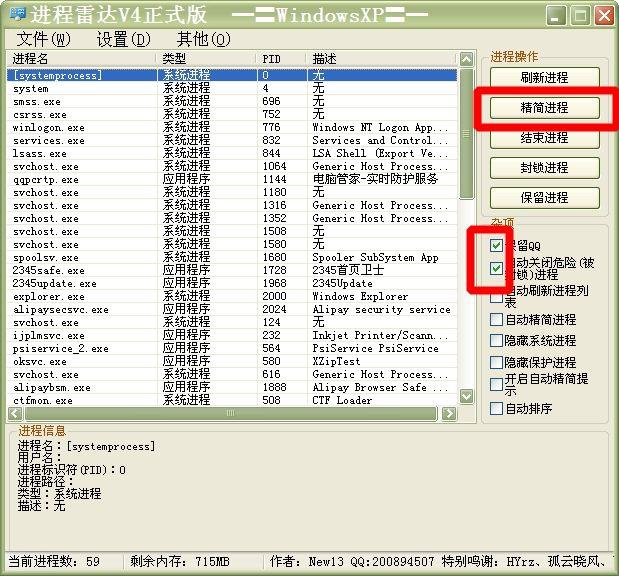This screenshot has height=576, width=619.
Task: Enable the 自动刷新进程列表 checkbox
Action: point(496,296)
